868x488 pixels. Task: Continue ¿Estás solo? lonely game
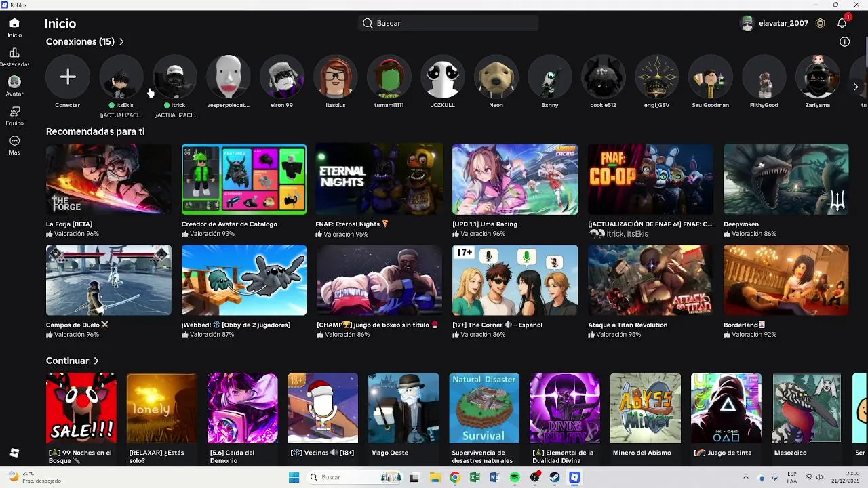tap(162, 408)
